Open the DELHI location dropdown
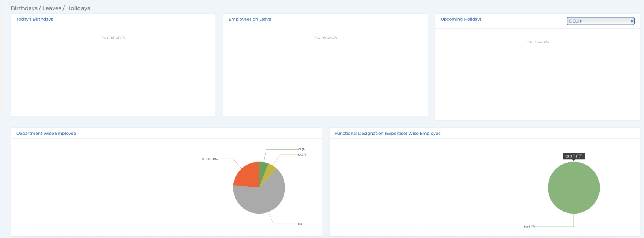Screen dimensions: 644x238 pos(600,21)
